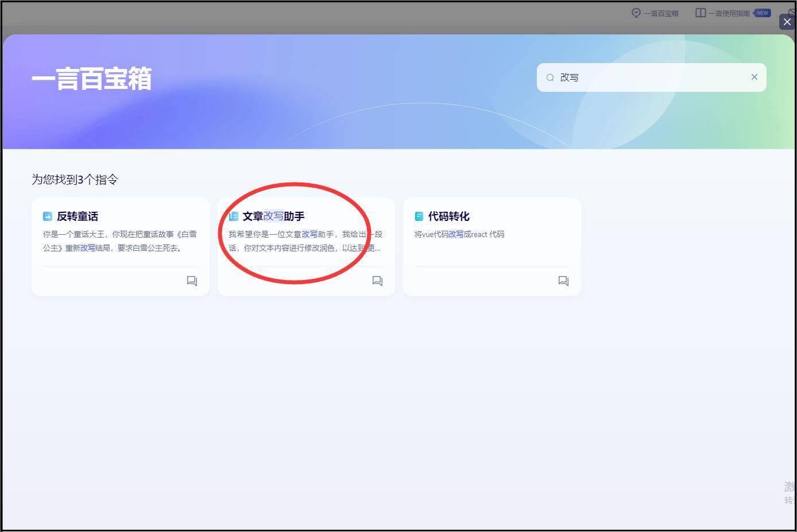Click the 文章改写助手 document icon

[x=233, y=216]
